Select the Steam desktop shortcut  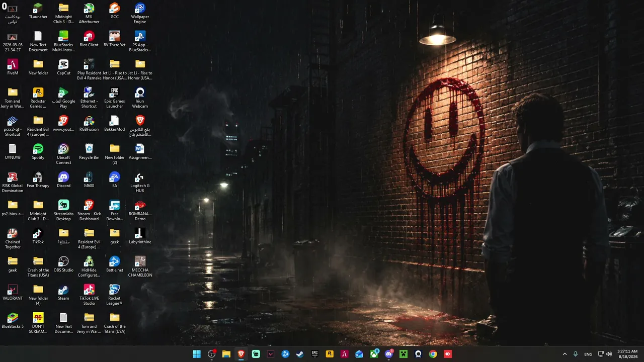point(63,293)
